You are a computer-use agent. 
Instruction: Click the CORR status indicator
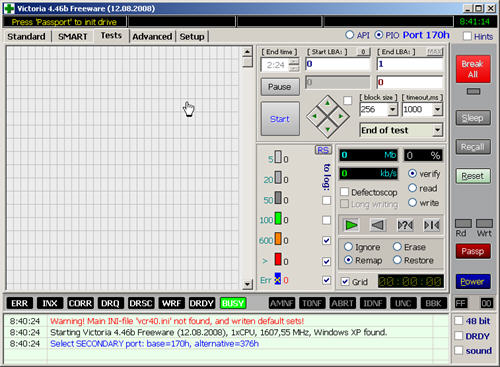coord(80,303)
